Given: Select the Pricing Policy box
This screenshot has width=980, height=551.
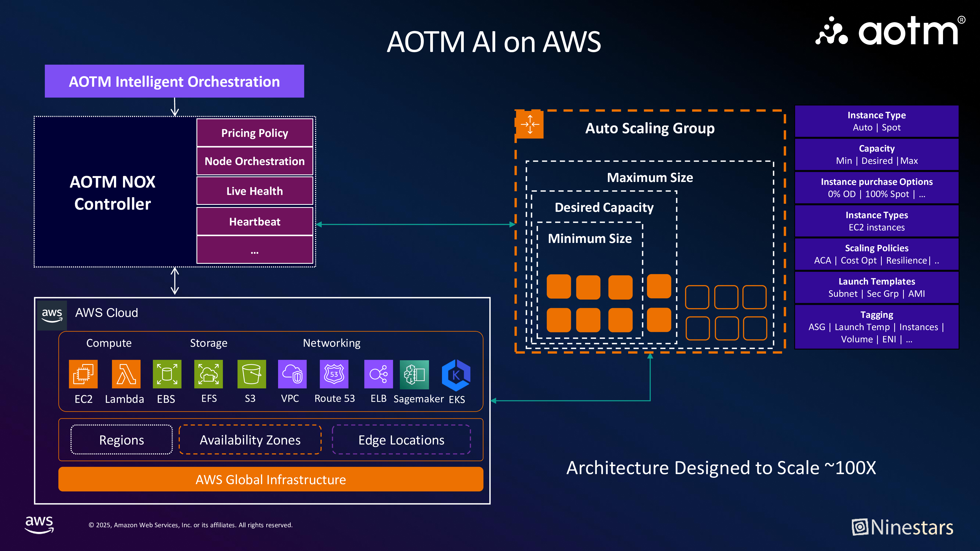Looking at the screenshot, I should click(255, 133).
